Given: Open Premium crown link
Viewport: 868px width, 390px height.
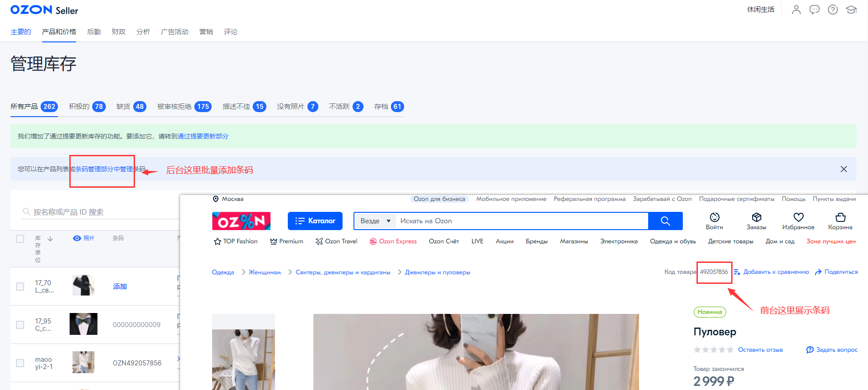Looking at the screenshot, I should tap(286, 241).
